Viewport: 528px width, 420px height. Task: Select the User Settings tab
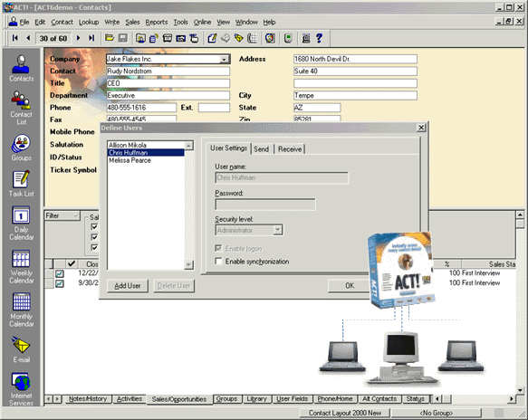tap(228, 148)
